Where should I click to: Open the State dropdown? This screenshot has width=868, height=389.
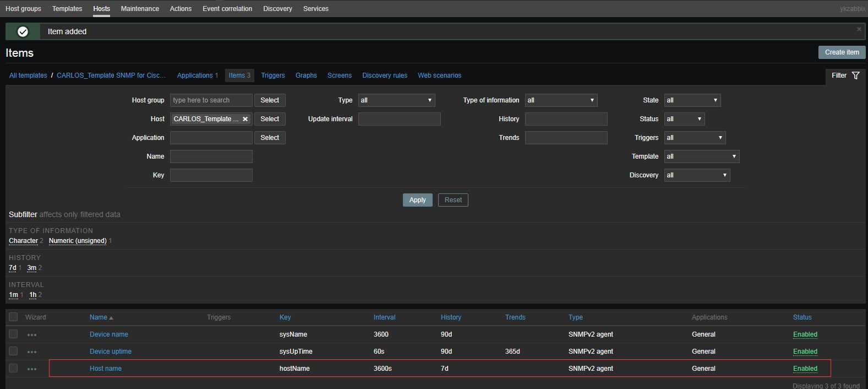(692, 100)
